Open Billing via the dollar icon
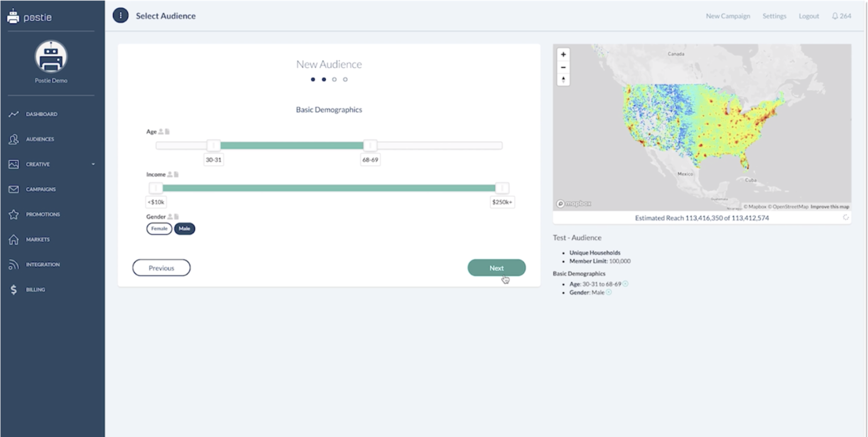868x437 pixels. (14, 290)
